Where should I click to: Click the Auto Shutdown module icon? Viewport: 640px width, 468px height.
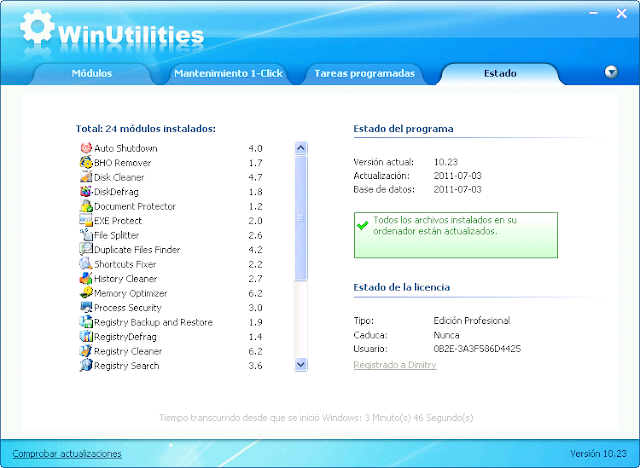(x=86, y=148)
